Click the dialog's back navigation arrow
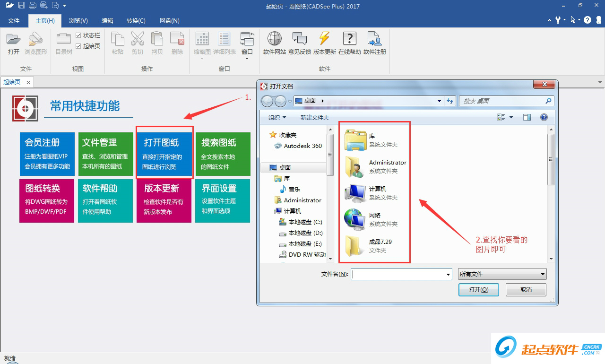This screenshot has height=364, width=605. 267,101
